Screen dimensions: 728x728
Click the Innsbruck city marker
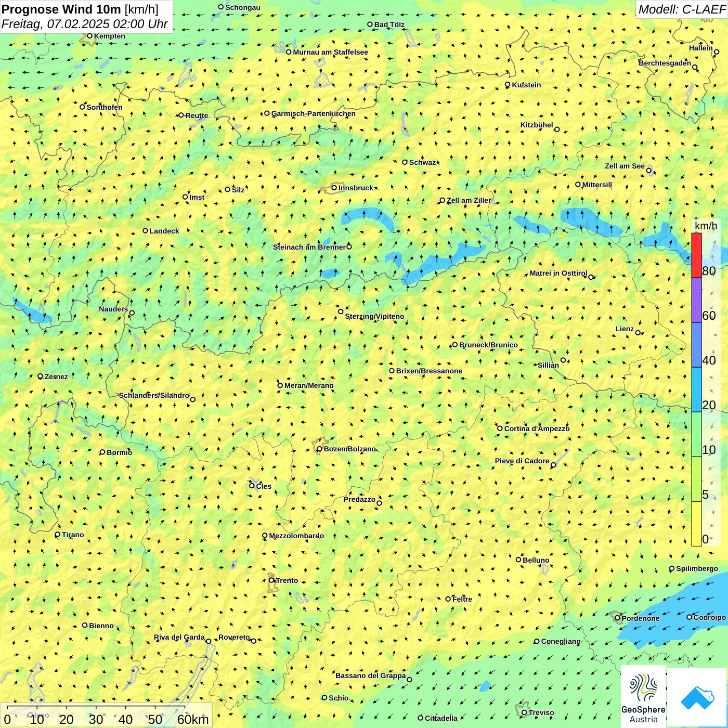[x=334, y=188]
